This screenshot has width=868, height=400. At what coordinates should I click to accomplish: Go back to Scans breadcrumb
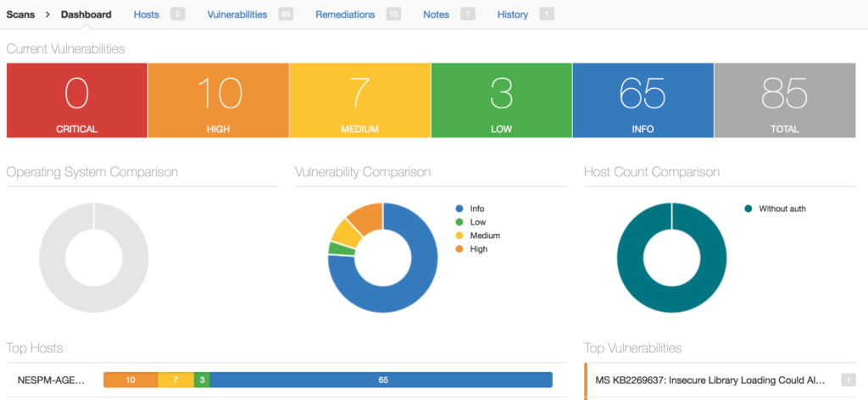tap(20, 15)
